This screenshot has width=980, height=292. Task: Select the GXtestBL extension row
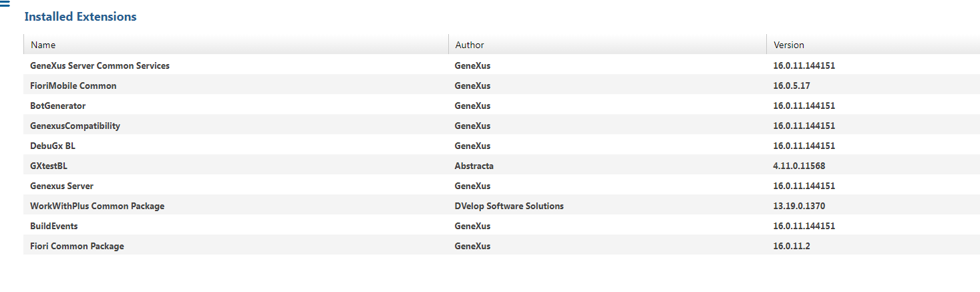click(x=49, y=166)
